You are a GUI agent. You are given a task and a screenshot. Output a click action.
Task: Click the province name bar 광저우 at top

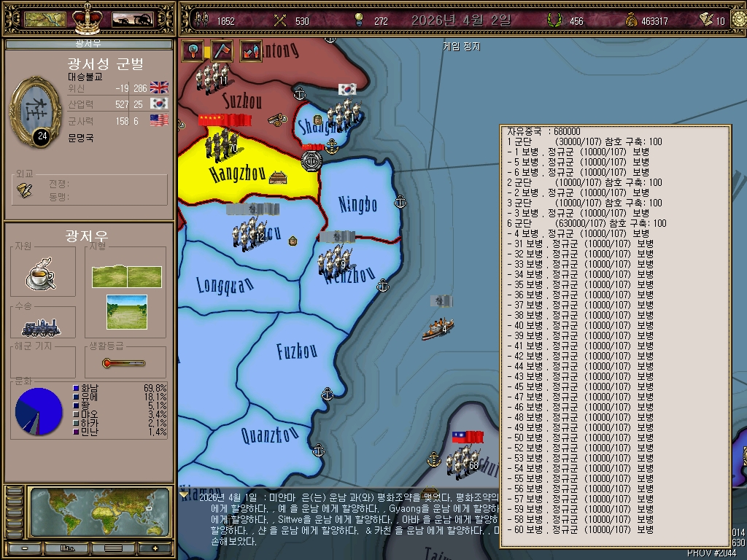click(88, 44)
